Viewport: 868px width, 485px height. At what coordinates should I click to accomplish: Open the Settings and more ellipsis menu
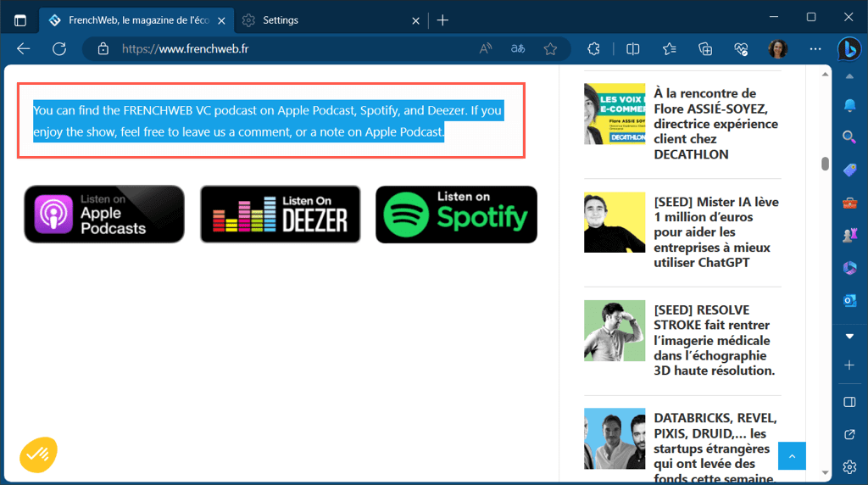[x=815, y=49]
